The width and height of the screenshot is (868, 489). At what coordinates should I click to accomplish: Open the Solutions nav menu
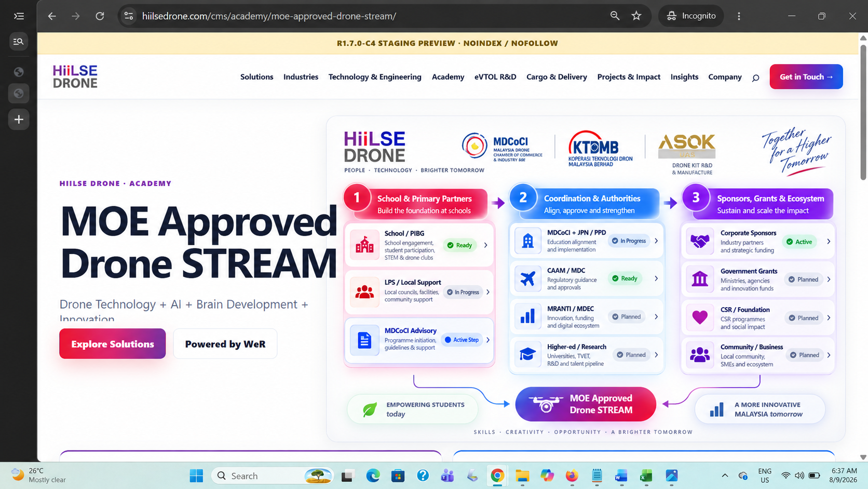click(256, 77)
